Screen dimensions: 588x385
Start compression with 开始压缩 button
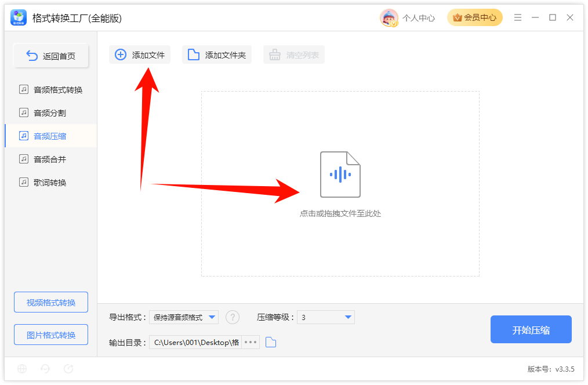(x=531, y=329)
